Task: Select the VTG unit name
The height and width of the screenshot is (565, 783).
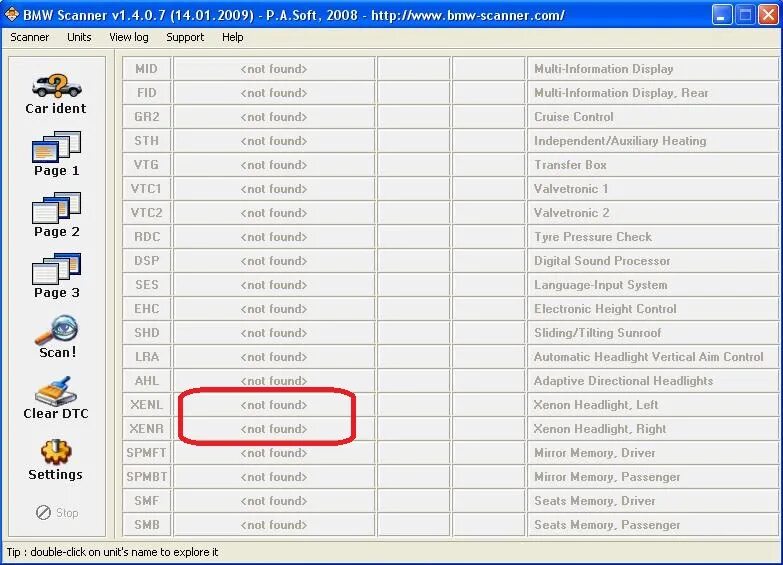Action: 146,164
